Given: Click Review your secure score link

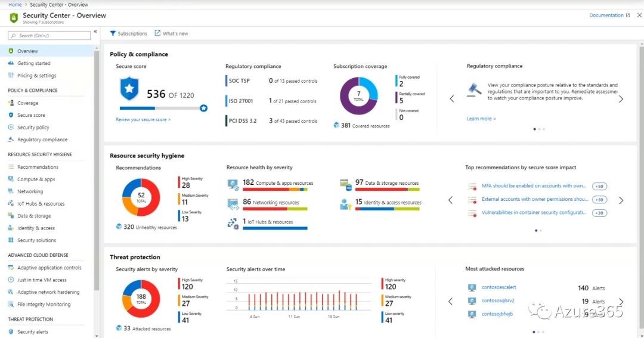Looking at the screenshot, I should click(143, 120).
